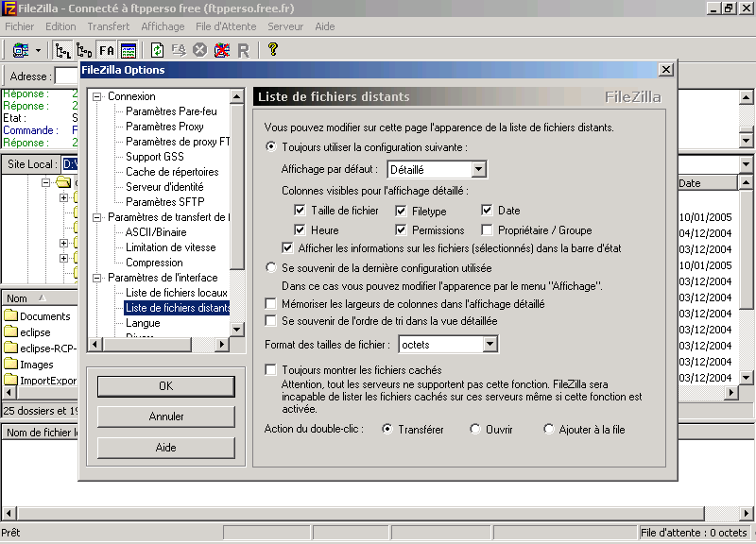Screen dimensions: 756x544
Task: Toggle the FA quick connect bar icon
Action: point(107,50)
